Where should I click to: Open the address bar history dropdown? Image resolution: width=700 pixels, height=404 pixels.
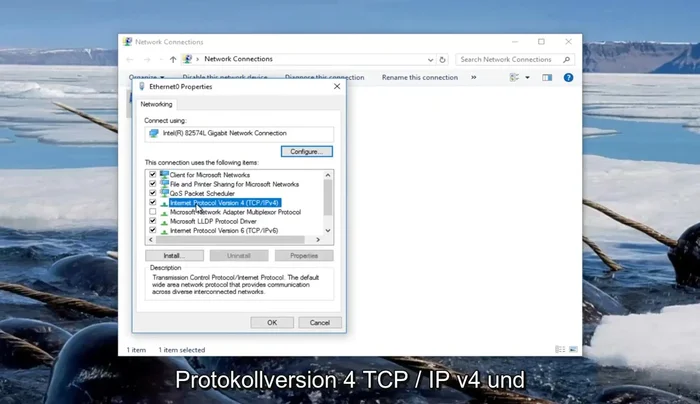(430, 59)
